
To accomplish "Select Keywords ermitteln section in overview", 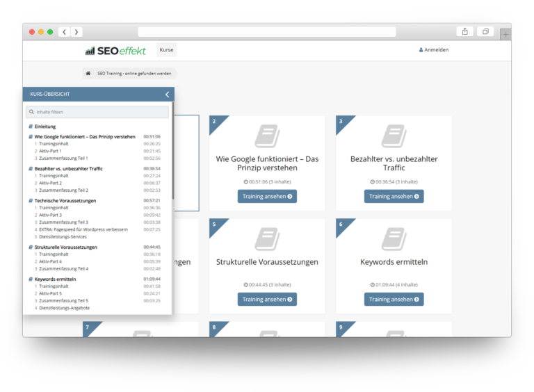I will click(x=55, y=279).
